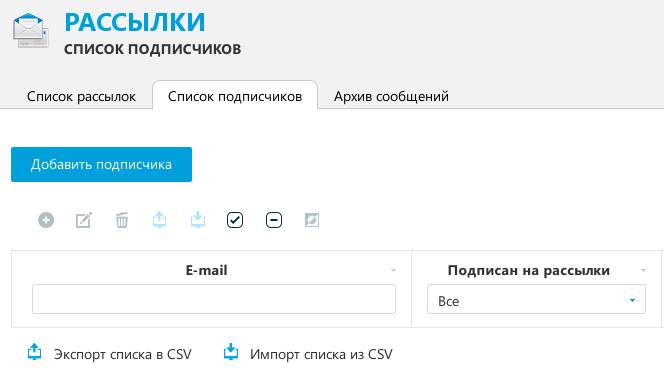Click the toolbar export upload icon

pos(159,220)
